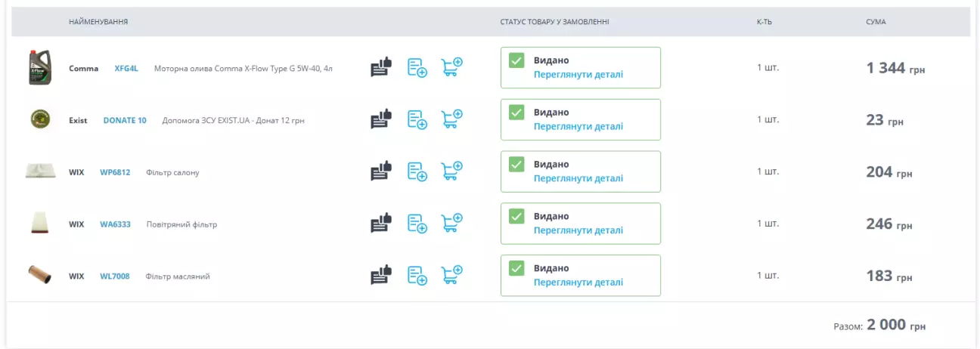Click the 183 грн price
The width and height of the screenshot is (980, 349).
point(889,276)
